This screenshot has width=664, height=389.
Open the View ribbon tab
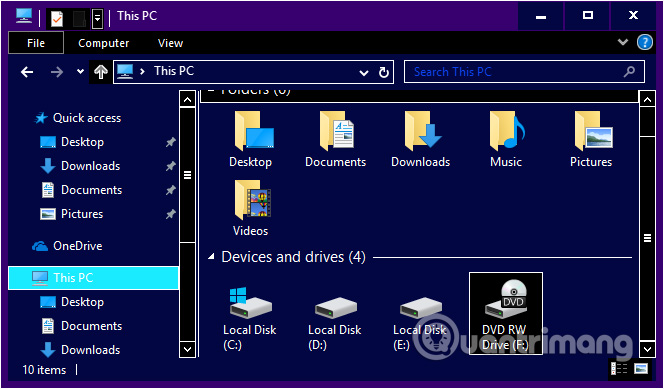(170, 43)
